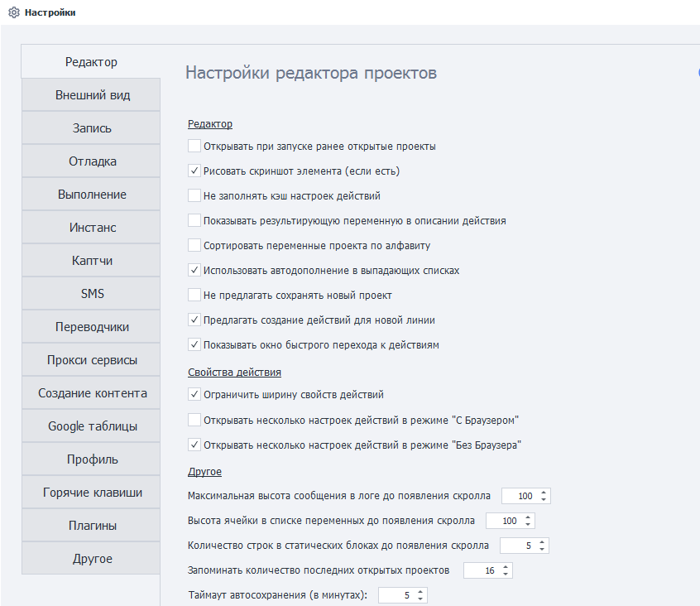Decrease the variable list cell height value
This screenshot has height=606, width=700.
tap(528, 525)
